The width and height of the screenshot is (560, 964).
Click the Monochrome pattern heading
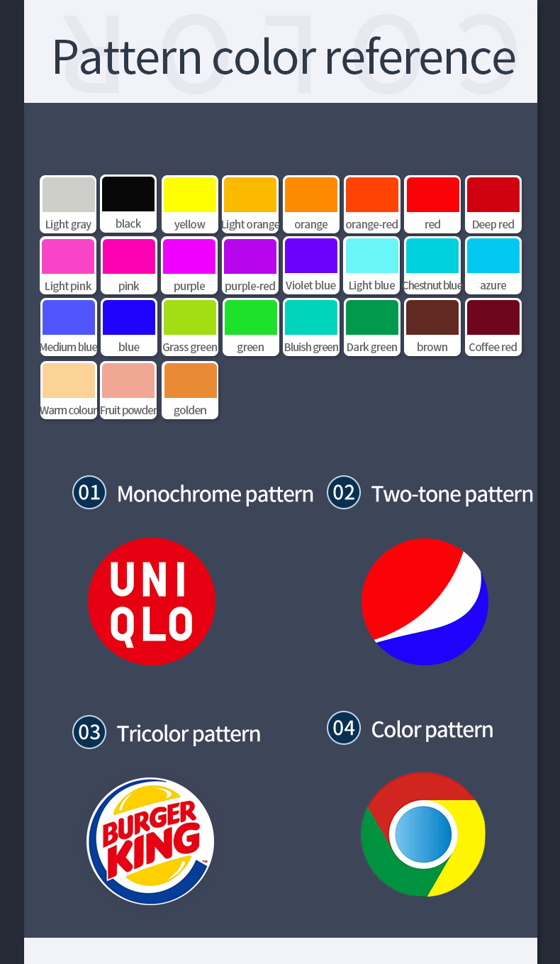215,494
